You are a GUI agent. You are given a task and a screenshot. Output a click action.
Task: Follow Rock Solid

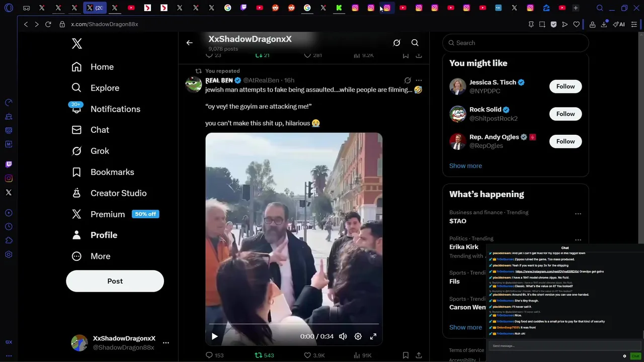point(566,114)
